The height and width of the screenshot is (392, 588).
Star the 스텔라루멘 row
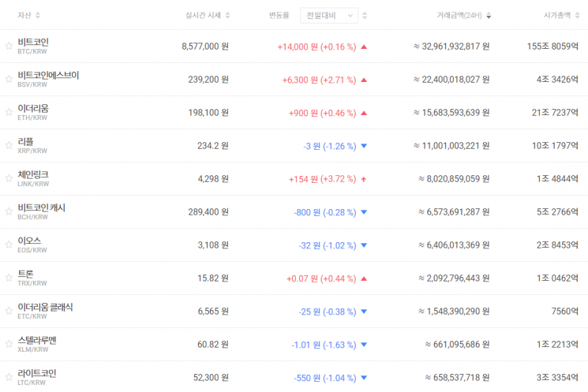pos(9,344)
